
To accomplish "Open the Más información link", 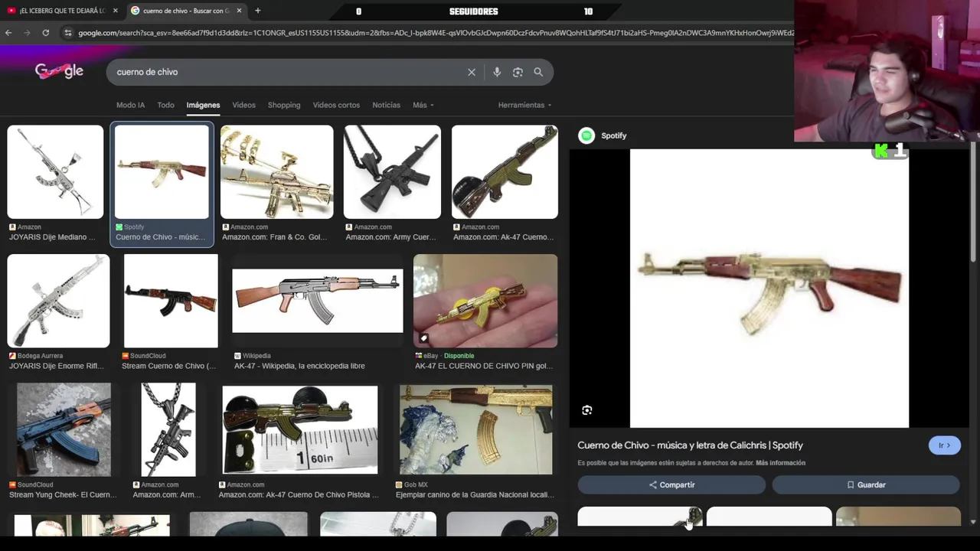I will tap(780, 463).
